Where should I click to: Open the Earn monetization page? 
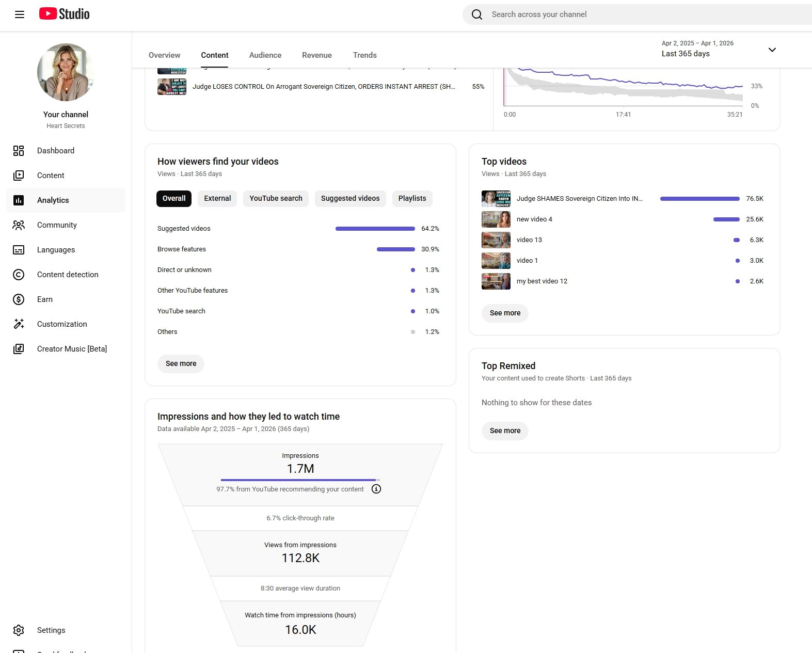pyautogui.click(x=44, y=299)
